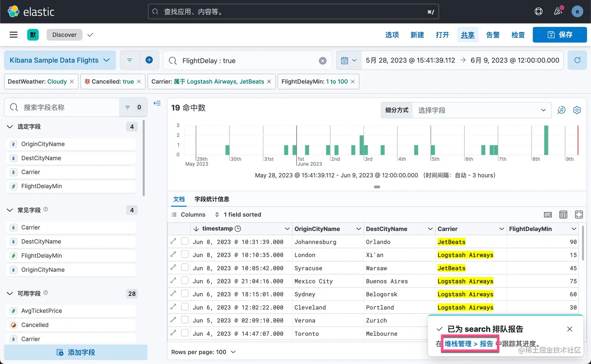
Task: Click the 新建 menu item
Action: (417, 35)
